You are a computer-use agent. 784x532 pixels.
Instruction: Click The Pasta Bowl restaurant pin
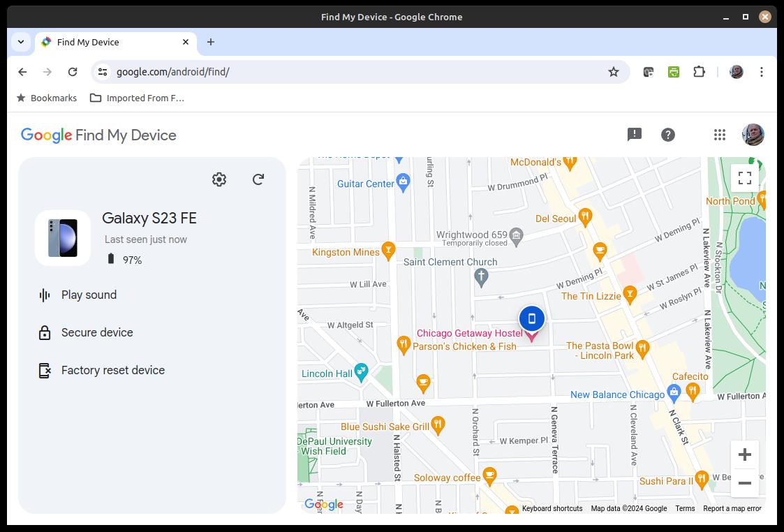pyautogui.click(x=642, y=349)
